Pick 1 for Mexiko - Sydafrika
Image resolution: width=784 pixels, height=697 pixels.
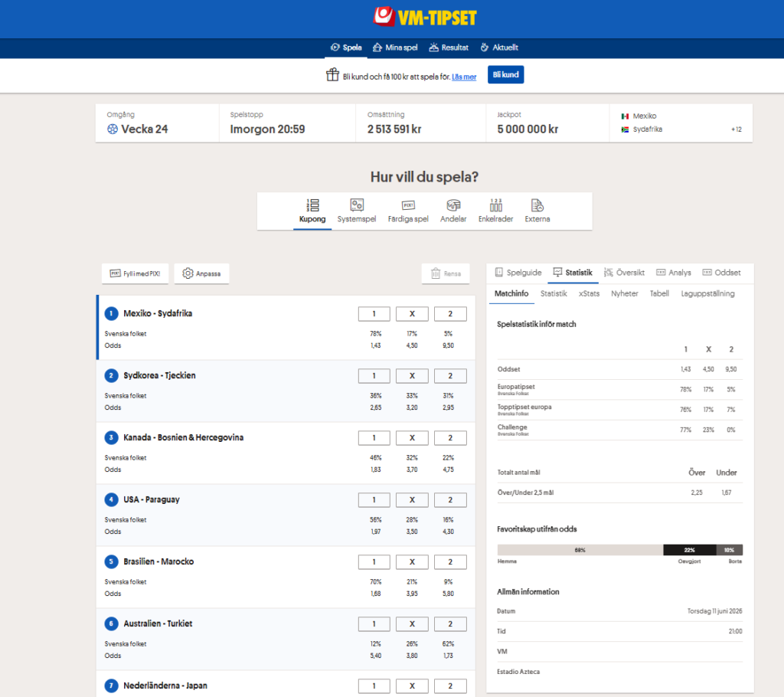pyautogui.click(x=374, y=314)
